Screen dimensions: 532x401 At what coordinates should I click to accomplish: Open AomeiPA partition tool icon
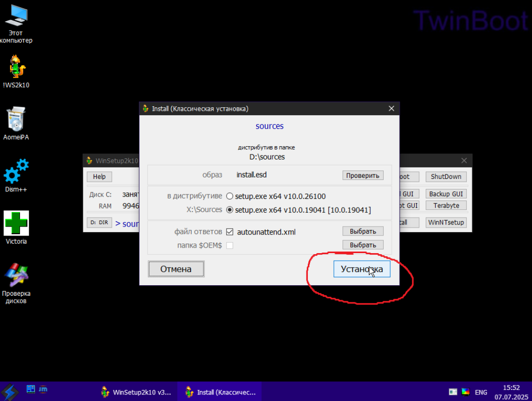click(16, 119)
